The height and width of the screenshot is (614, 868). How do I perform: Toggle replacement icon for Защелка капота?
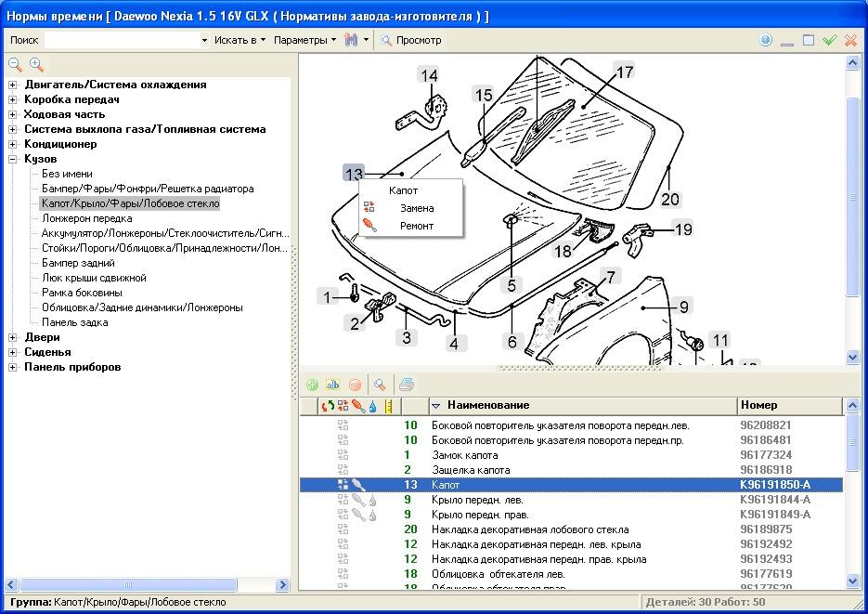click(x=343, y=469)
